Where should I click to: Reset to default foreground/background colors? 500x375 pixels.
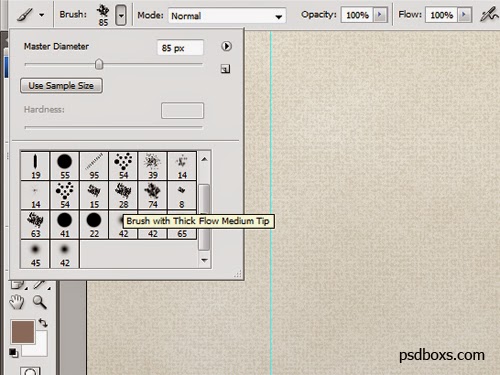(x=13, y=353)
